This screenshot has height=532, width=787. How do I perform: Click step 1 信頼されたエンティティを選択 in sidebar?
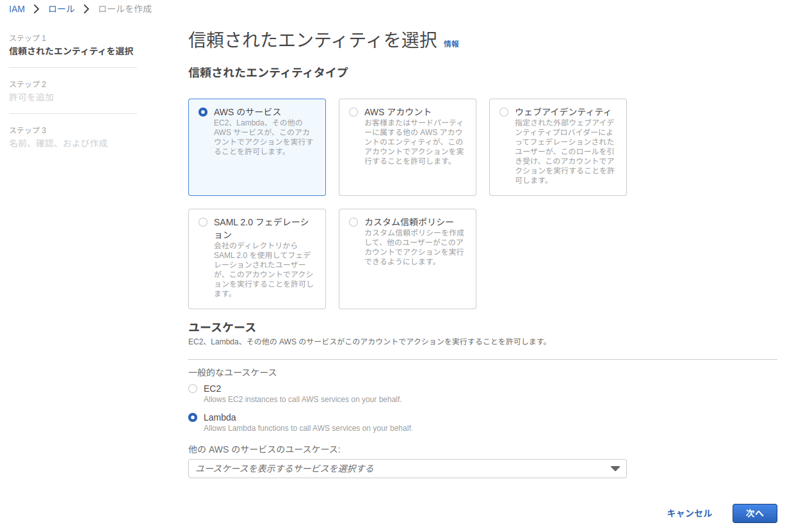[x=71, y=51]
